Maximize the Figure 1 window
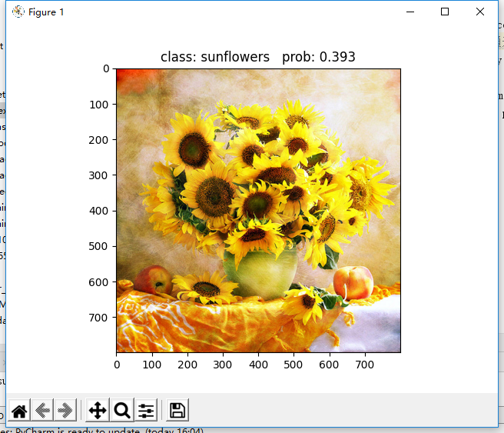The image size is (504, 433). pos(445,12)
